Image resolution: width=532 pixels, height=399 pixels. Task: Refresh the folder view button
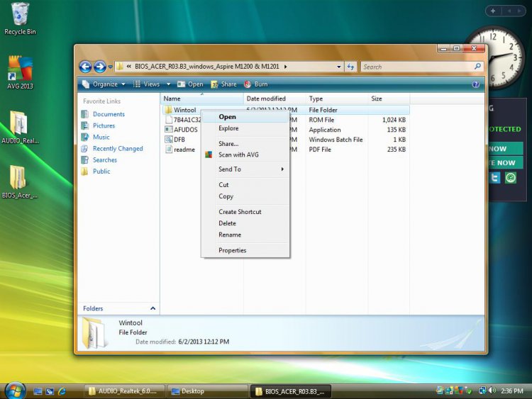pos(350,67)
